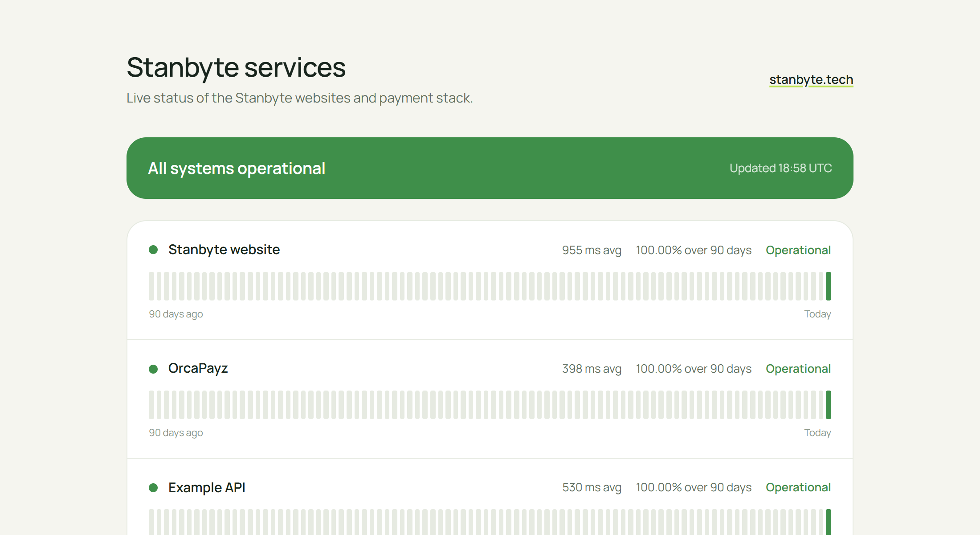980x535 pixels.
Task: Click the Operational status for Example API
Action: [798, 487]
